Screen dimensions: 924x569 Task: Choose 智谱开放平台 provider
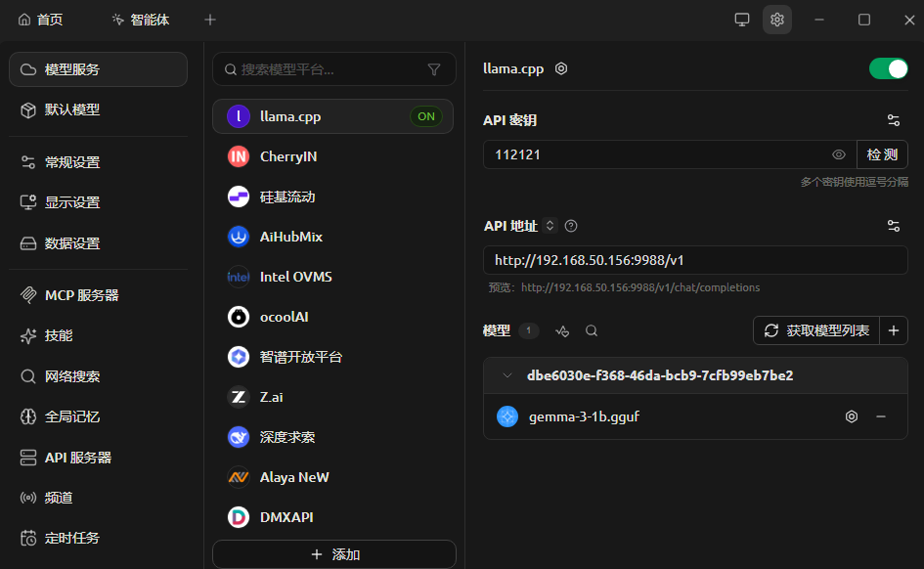333,357
